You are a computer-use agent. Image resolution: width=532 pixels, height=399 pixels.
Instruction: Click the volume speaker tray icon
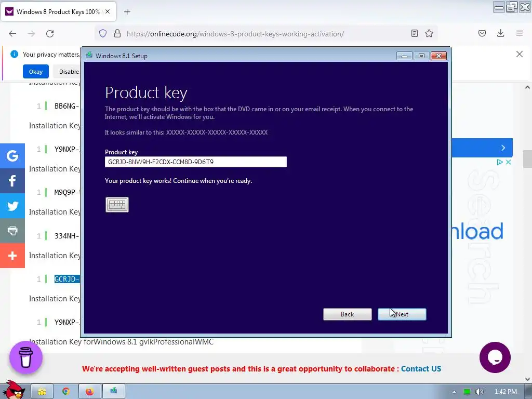pyautogui.click(x=480, y=392)
